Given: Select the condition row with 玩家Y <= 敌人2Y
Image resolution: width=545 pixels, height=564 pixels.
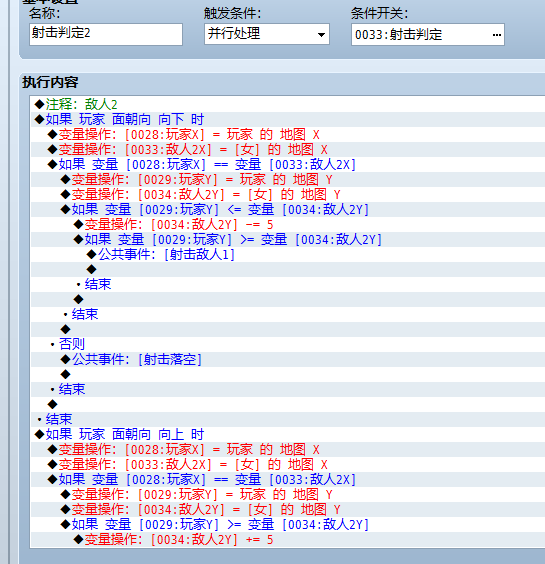Looking at the screenshot, I should pos(288,209).
